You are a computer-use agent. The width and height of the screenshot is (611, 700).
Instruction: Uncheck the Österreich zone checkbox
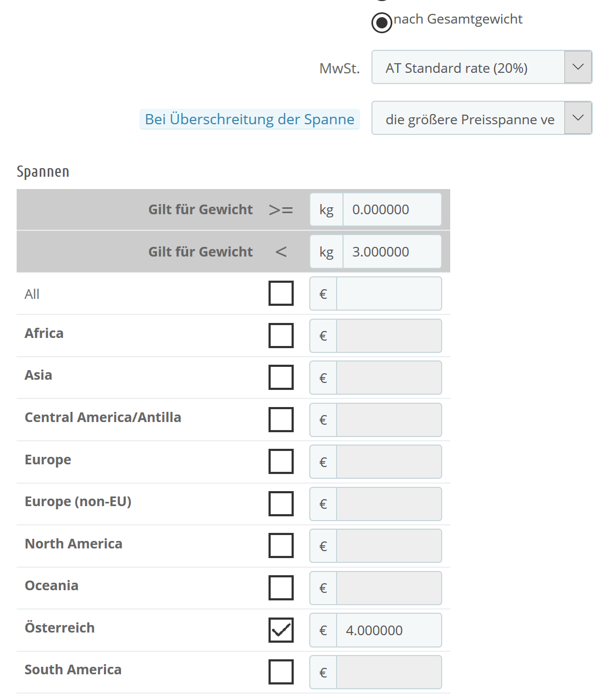click(281, 630)
